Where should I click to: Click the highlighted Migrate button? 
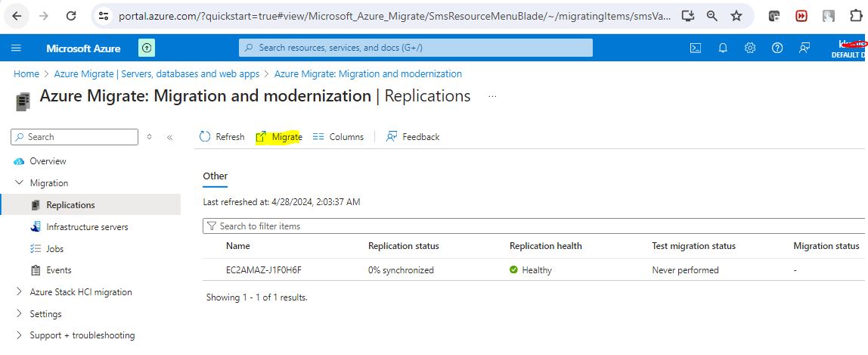279,137
